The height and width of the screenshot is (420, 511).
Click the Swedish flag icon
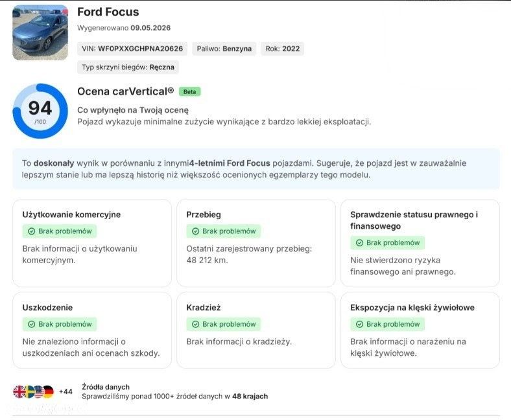coord(29,391)
